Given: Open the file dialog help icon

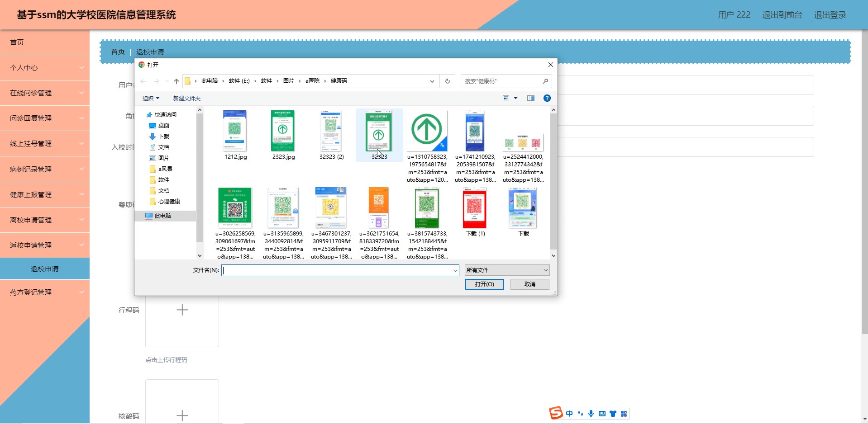Looking at the screenshot, I should tap(547, 98).
